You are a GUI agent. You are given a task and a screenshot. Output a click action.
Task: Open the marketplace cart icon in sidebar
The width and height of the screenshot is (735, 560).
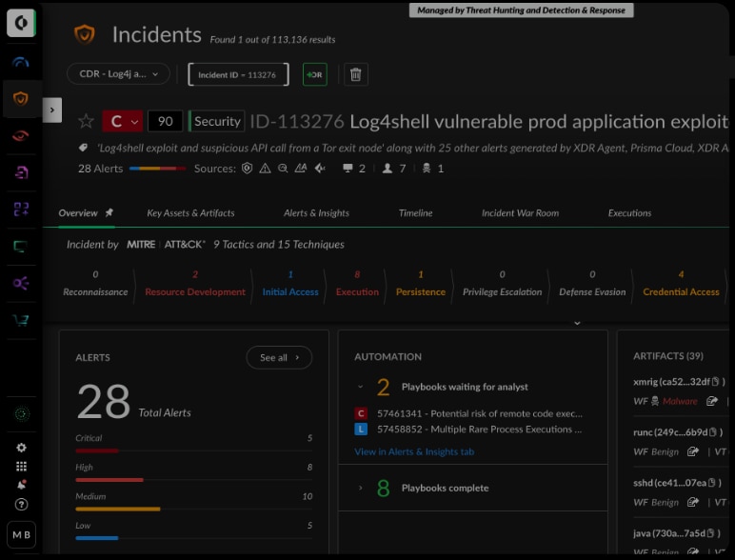point(21,320)
